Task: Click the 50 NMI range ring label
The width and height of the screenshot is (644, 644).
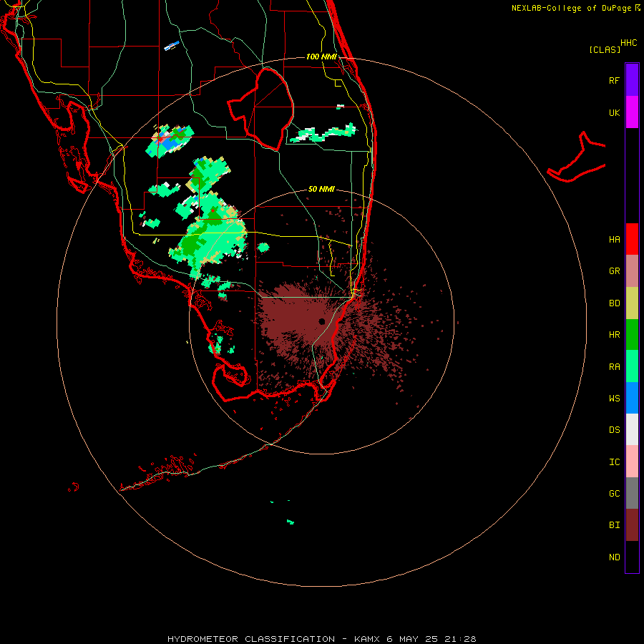Action: (321, 189)
